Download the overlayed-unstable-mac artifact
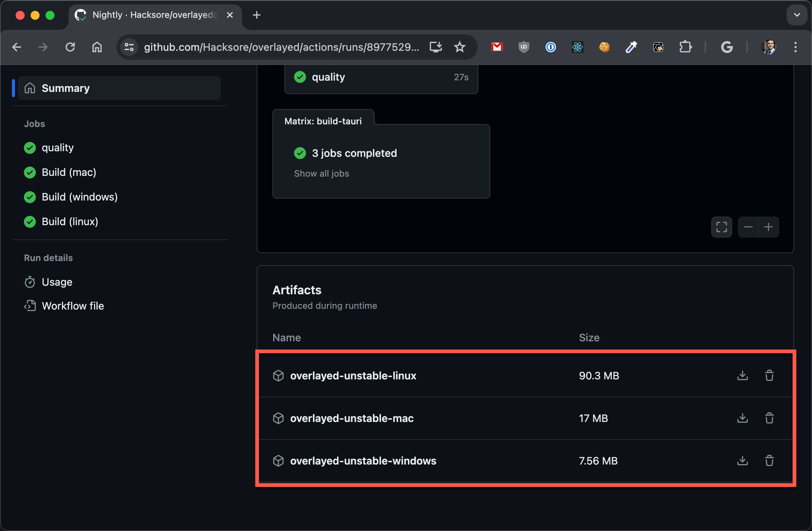Screen dimensions: 812x531 (x=743, y=418)
